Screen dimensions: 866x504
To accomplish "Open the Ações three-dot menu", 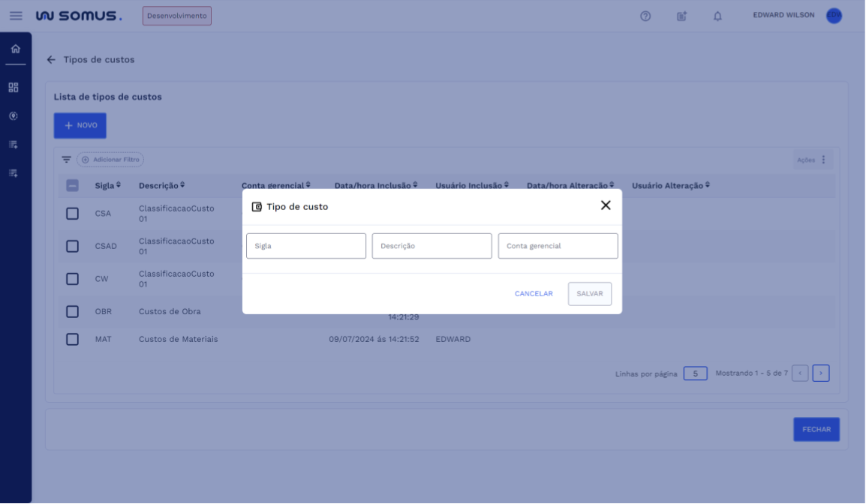I will coord(823,160).
